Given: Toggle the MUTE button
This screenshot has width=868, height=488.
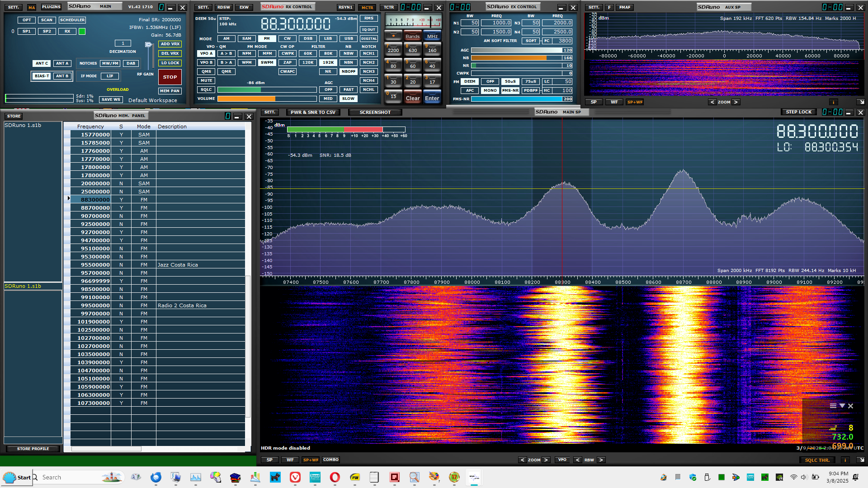Looking at the screenshot, I should click(x=206, y=80).
